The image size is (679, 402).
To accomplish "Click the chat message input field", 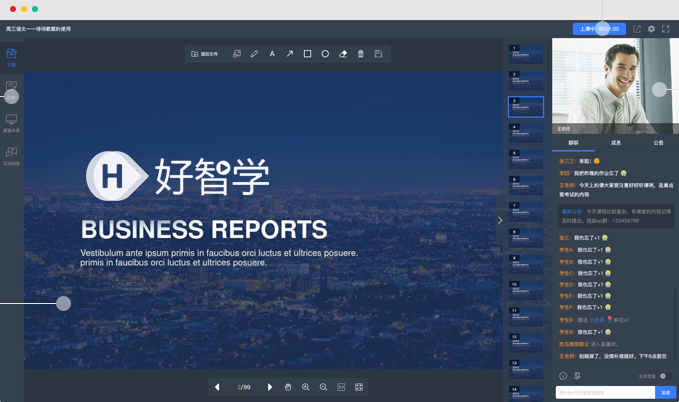I will [605, 392].
